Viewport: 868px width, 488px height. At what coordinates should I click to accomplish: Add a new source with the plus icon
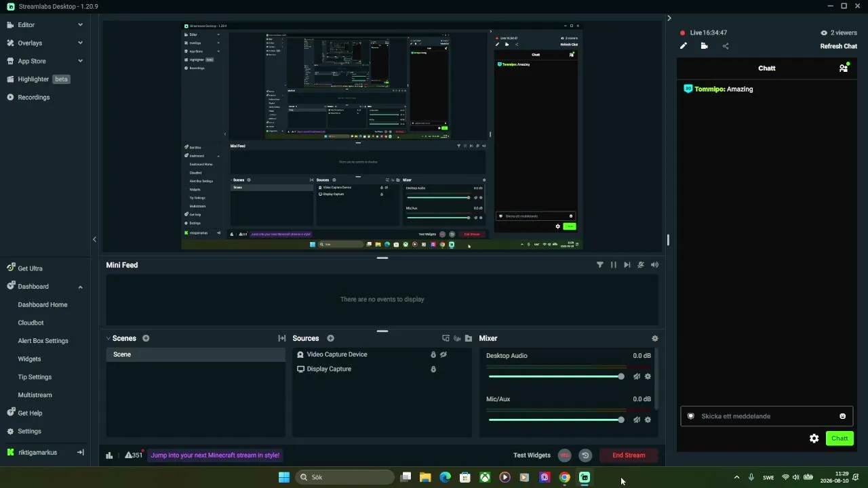[331, 338]
